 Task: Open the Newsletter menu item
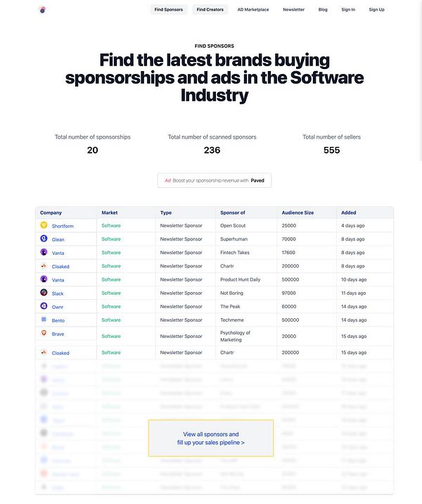point(294,10)
